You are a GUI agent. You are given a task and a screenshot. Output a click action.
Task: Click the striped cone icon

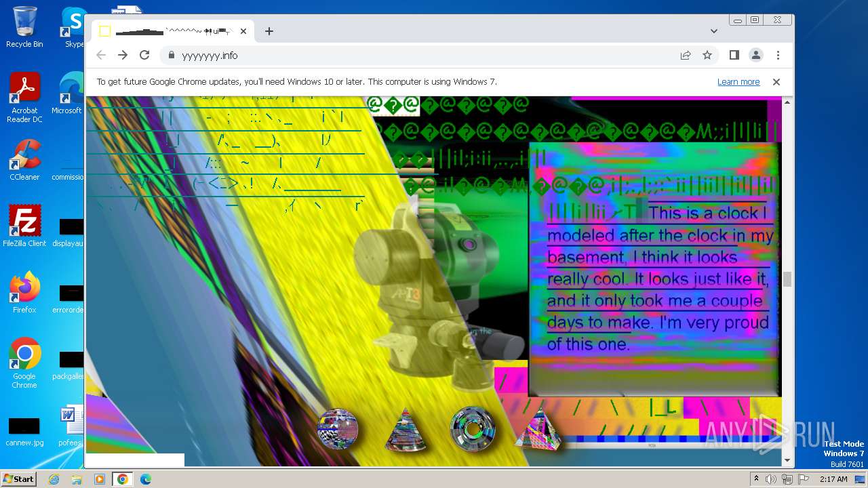click(406, 430)
